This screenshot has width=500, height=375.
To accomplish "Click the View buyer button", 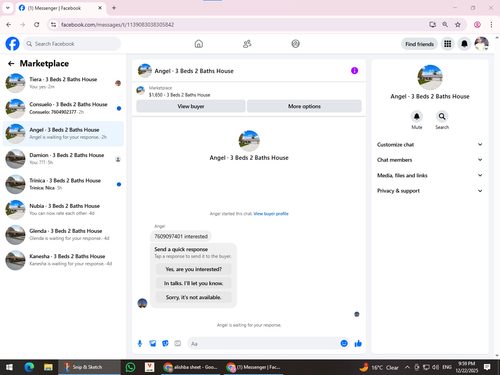I will click(x=191, y=106).
